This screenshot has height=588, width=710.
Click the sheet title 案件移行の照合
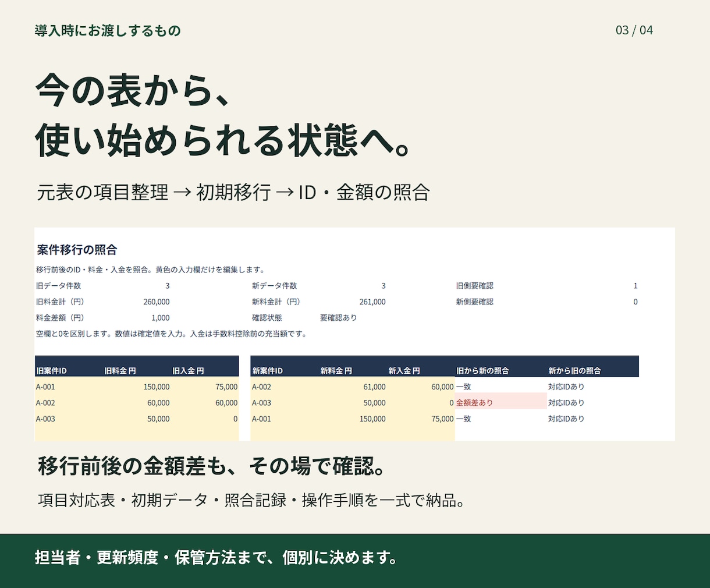tap(77, 250)
